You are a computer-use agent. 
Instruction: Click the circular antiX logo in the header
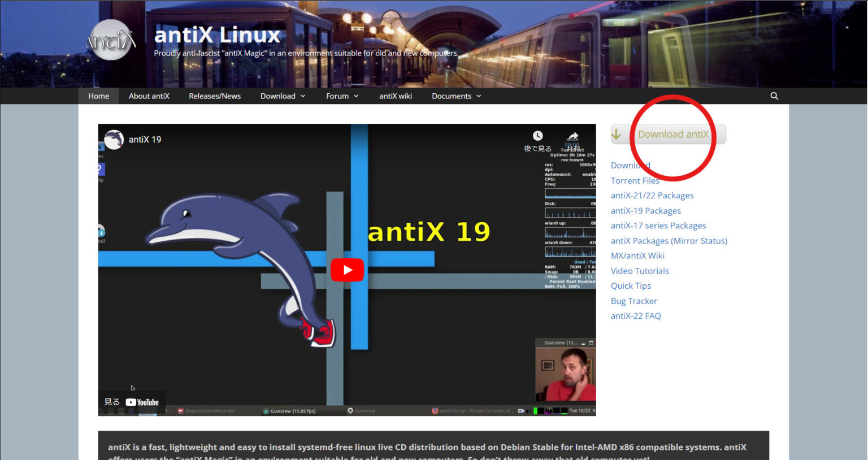tap(110, 40)
